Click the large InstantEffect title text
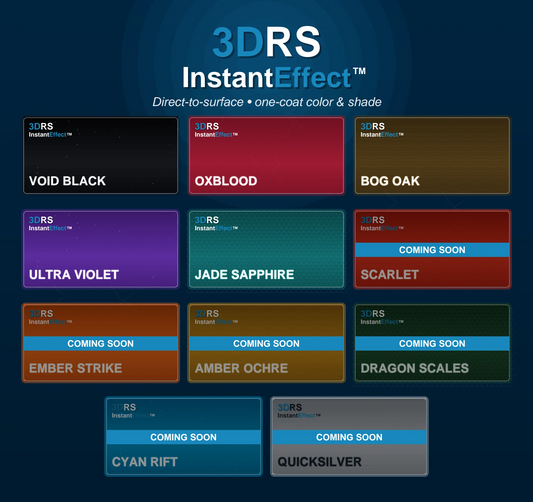The image size is (533, 502). [x=274, y=77]
